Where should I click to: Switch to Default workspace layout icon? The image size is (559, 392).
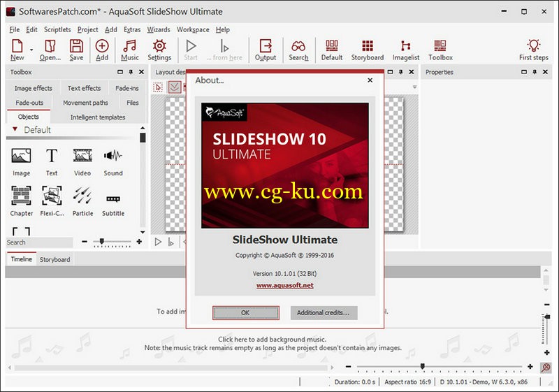click(x=331, y=50)
